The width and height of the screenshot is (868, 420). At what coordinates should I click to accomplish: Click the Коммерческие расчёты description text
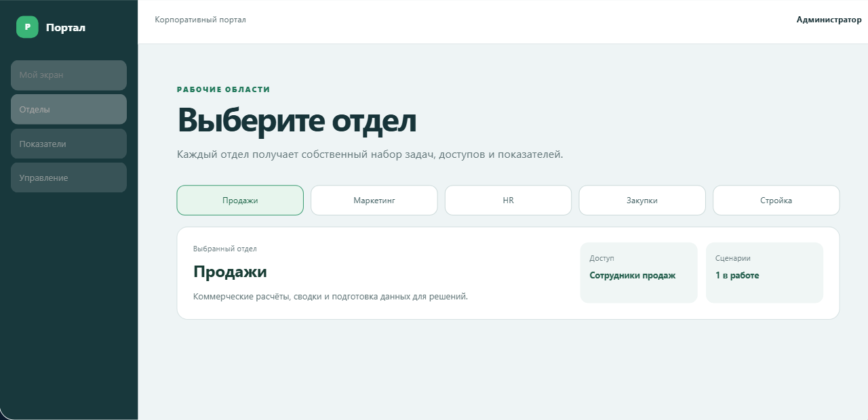(330, 297)
